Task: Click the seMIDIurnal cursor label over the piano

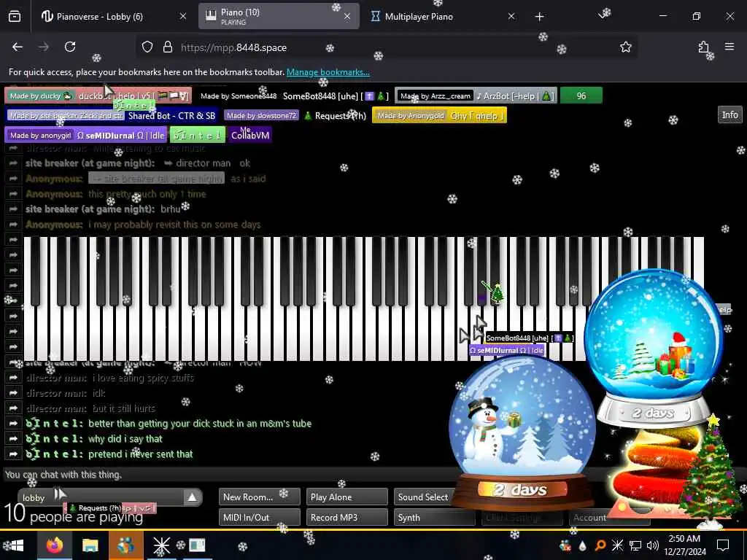Action: [506, 350]
